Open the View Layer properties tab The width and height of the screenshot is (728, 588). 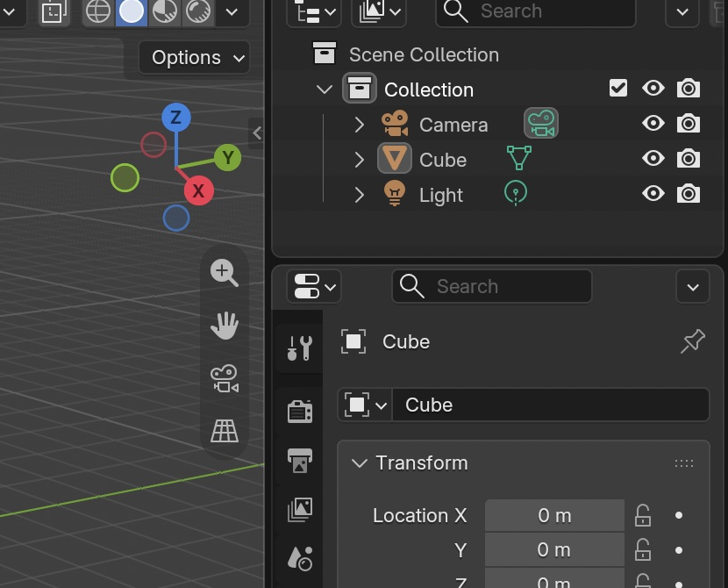[299, 510]
